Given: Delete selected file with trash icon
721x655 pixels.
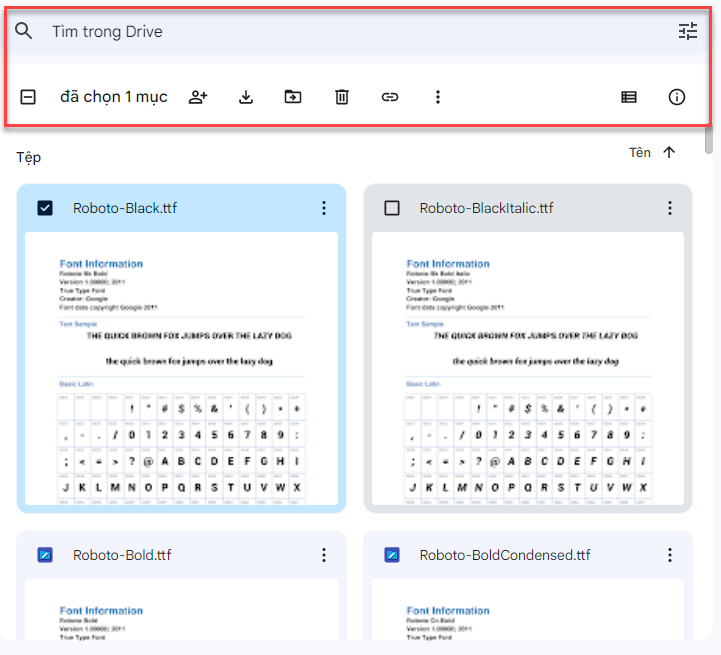Looking at the screenshot, I should pos(342,97).
